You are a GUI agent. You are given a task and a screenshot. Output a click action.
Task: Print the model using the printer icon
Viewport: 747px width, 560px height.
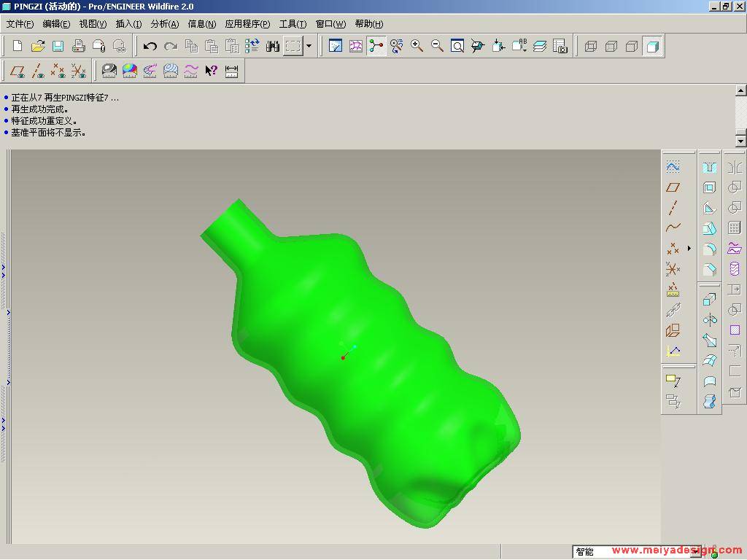(79, 46)
